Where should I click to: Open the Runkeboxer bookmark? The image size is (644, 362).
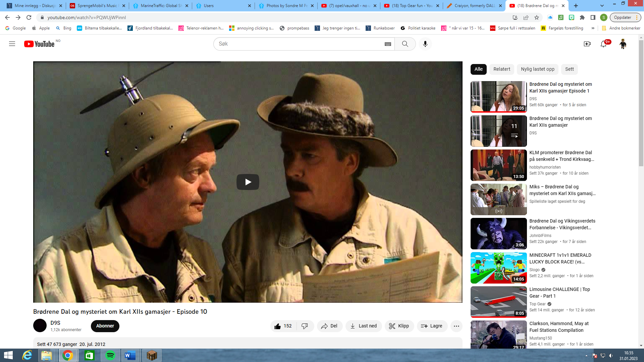[380, 28]
